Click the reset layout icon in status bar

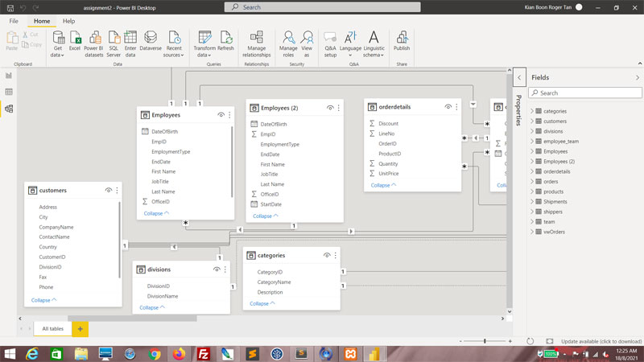(530, 341)
